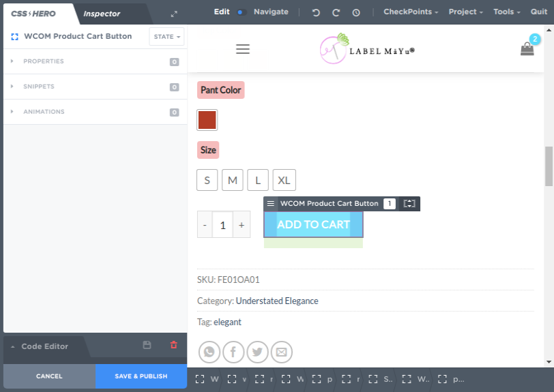This screenshot has width=554, height=392.
Task: Open the elegant tag link
Action: [x=228, y=322]
